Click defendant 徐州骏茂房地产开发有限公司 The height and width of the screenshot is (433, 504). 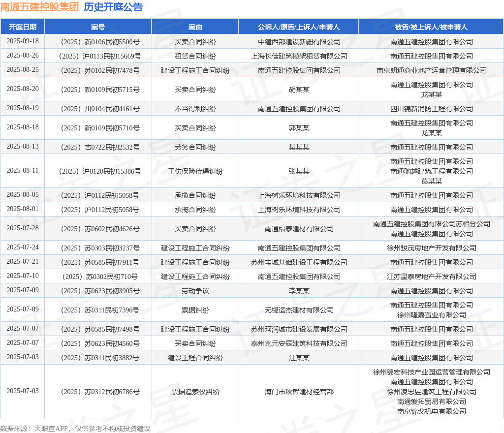(431, 248)
